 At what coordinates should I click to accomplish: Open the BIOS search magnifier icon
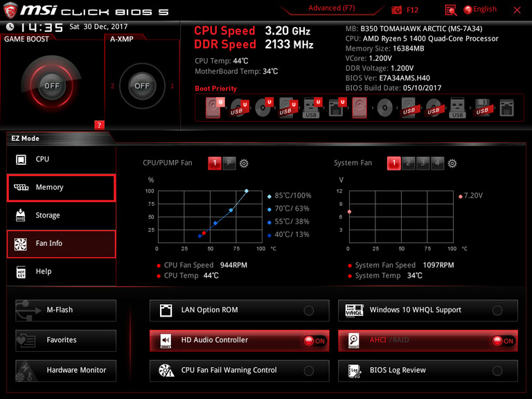point(451,10)
